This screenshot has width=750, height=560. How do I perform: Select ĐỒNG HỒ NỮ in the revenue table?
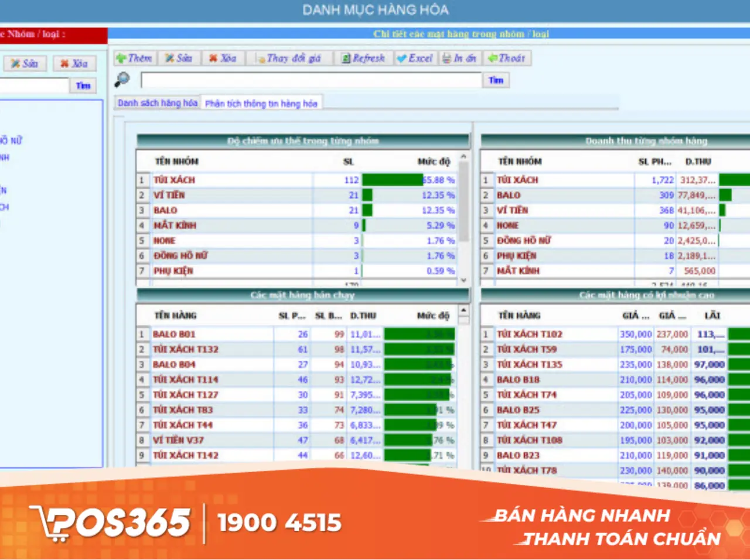coord(615,240)
